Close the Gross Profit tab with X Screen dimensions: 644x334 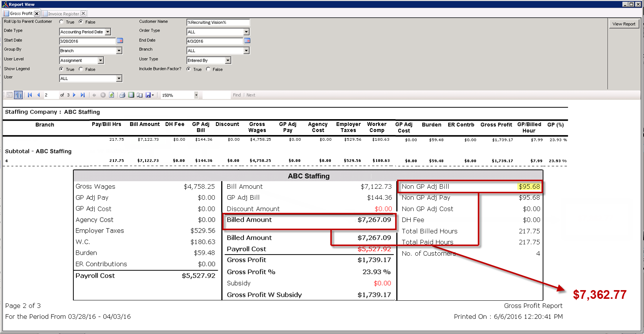click(37, 14)
